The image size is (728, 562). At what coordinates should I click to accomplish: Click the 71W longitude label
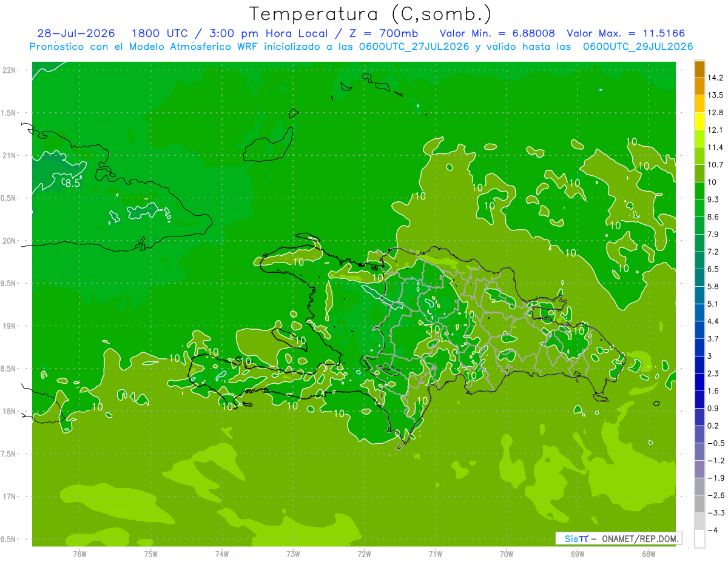435,554
